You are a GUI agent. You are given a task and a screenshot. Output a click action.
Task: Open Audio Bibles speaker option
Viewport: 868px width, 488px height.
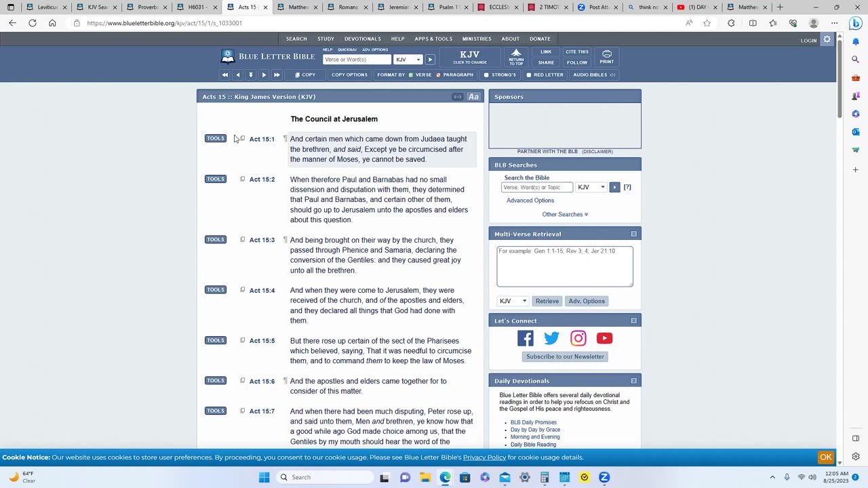click(594, 75)
